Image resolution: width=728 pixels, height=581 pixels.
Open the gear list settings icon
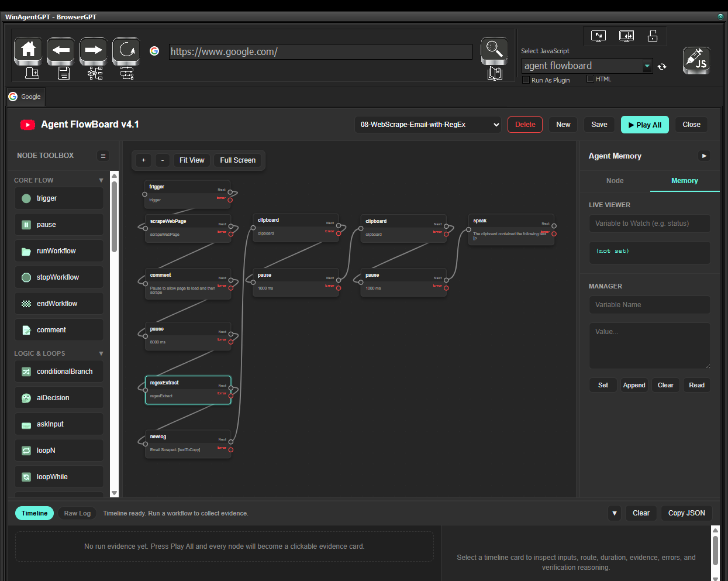95,73
